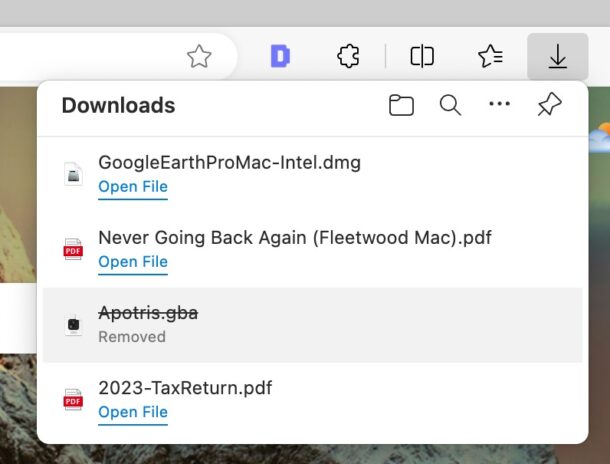Image resolution: width=610 pixels, height=464 pixels.
Task: Open the downloads folder icon
Action: coord(401,105)
